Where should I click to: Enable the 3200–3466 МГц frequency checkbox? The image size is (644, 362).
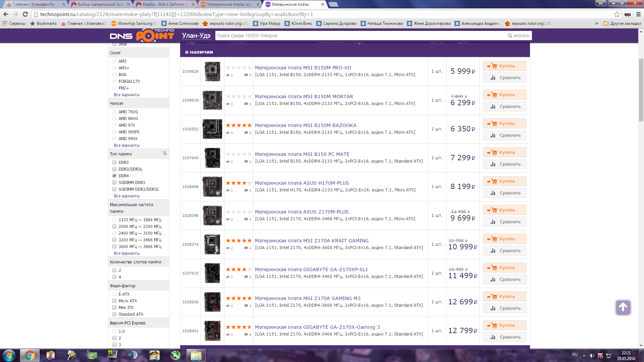point(114,240)
